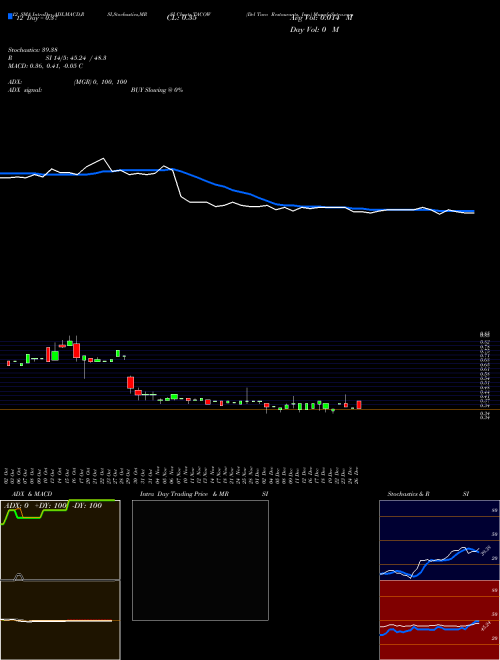
Task: Click the 'Intra Day Trading Price & MR' title
Action: 184,494
